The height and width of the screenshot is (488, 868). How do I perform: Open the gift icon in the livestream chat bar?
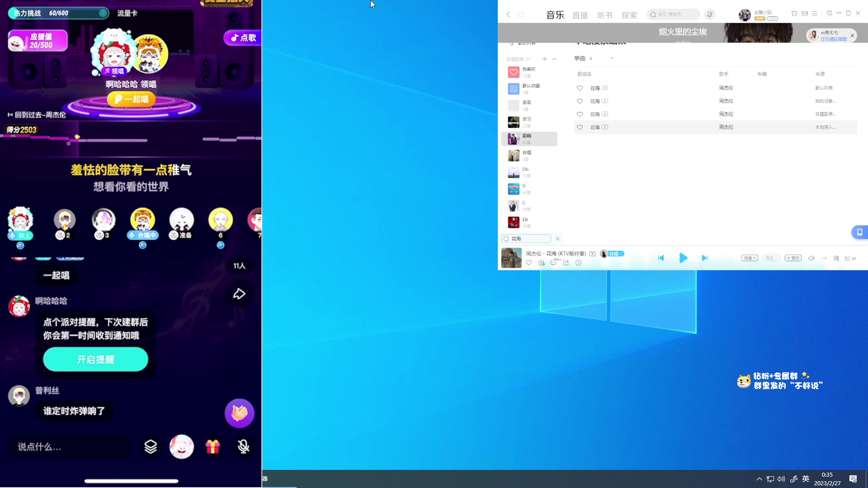pyautogui.click(x=213, y=446)
